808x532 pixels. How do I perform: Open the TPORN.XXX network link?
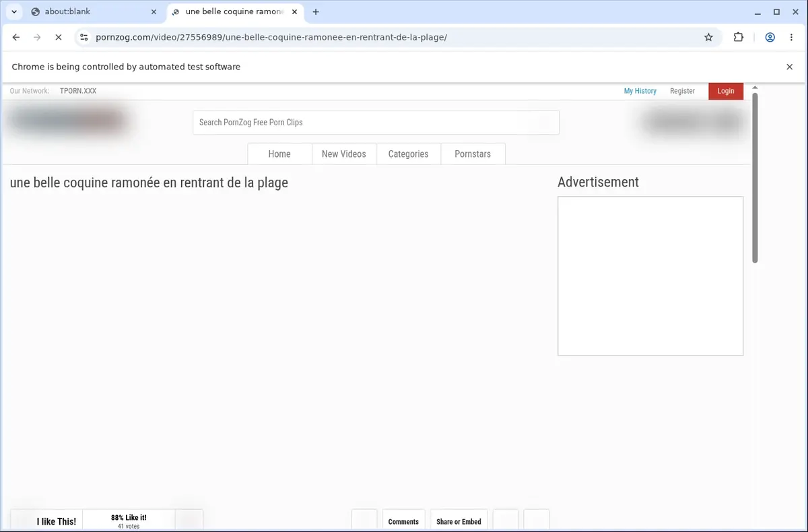(78, 91)
